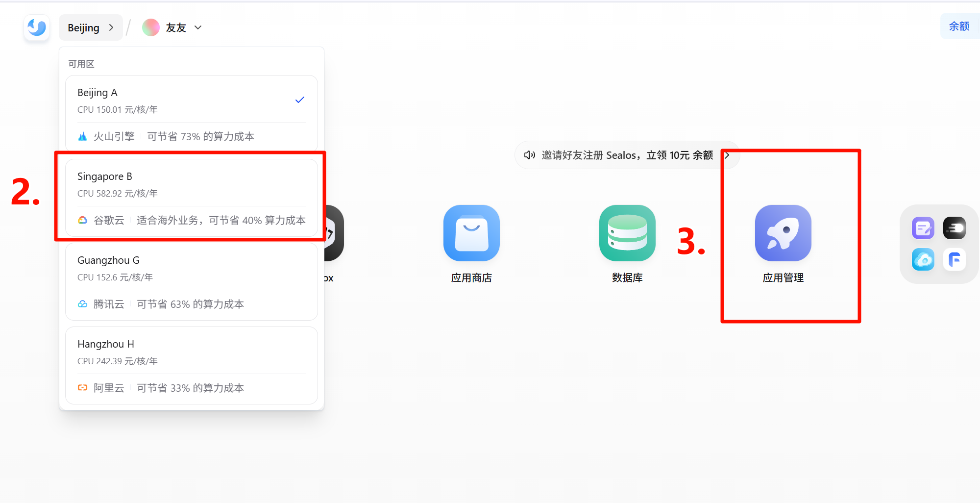The width and height of the screenshot is (980, 503).
Task: Open the purple notes icon in right panel
Action: pos(923,227)
